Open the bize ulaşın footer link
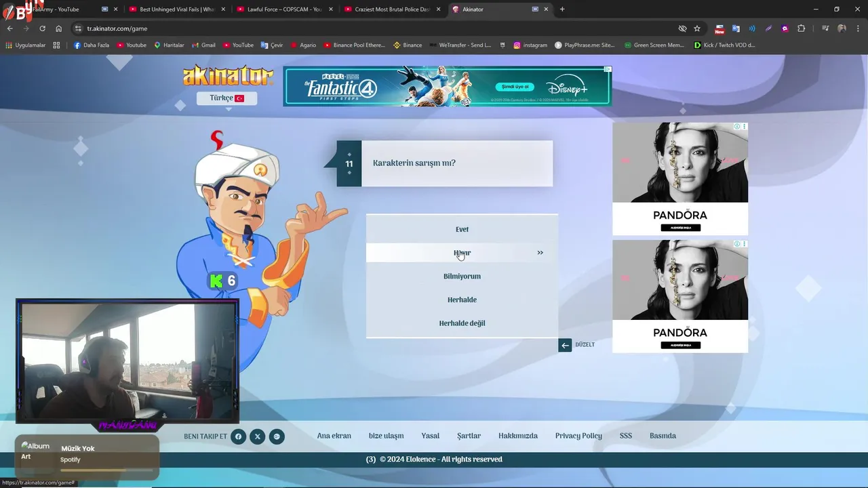This screenshot has width=868, height=488. [386, 436]
